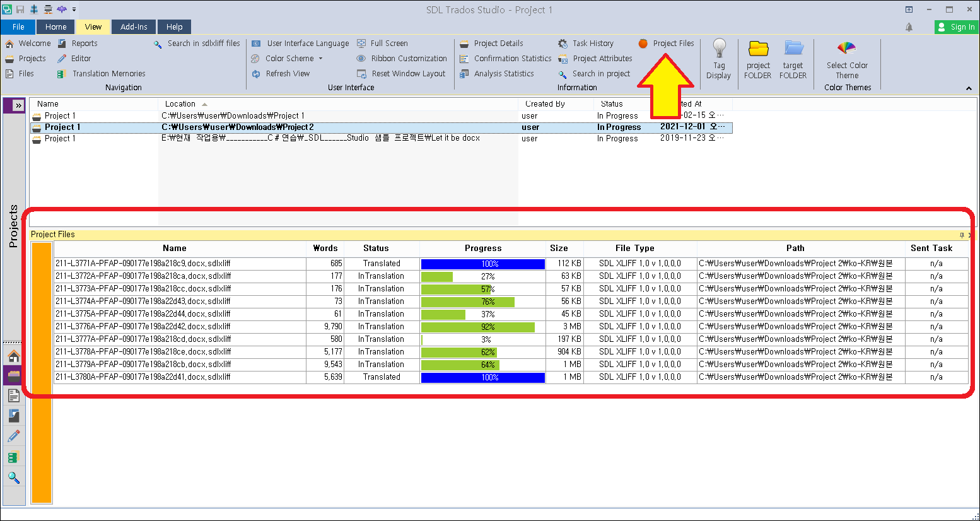Screen dimensions: 980x521
Task: Select the Files view icon in sidebar
Action: 14,395
